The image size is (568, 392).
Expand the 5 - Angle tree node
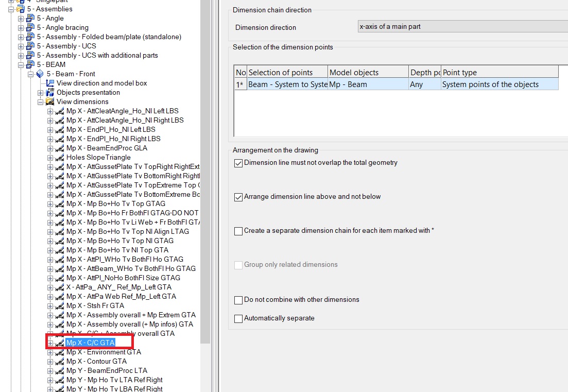(20, 18)
